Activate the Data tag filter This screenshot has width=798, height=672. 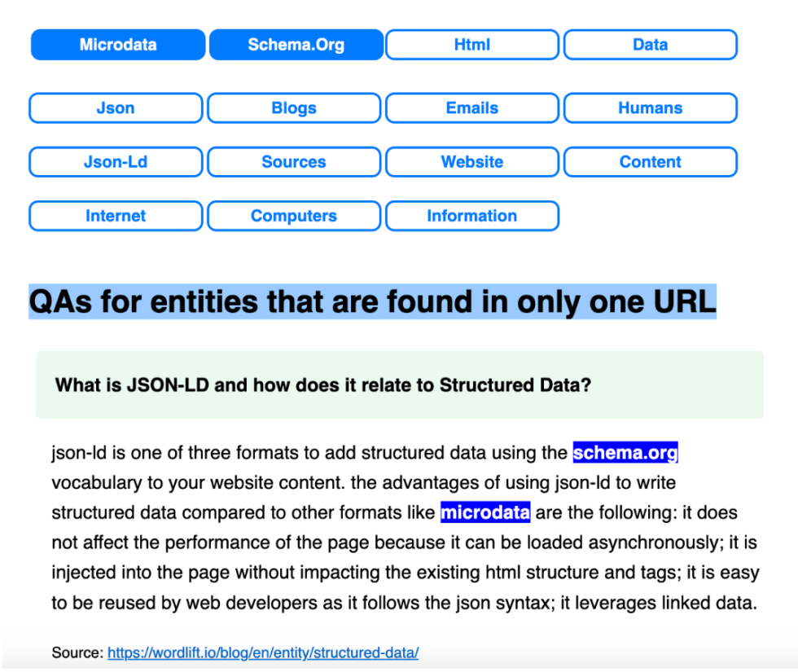tap(650, 44)
